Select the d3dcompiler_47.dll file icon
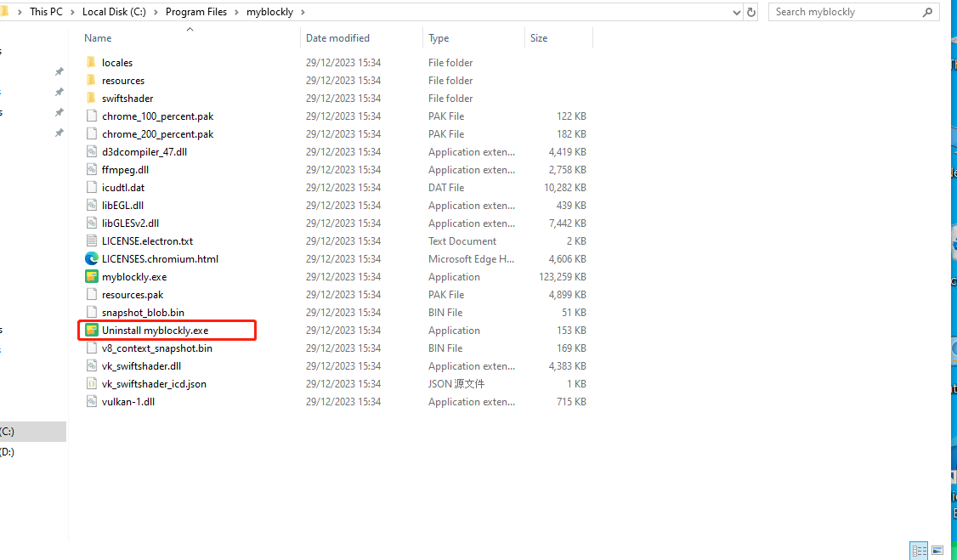Screen dimensions: 957x560 click(x=92, y=151)
